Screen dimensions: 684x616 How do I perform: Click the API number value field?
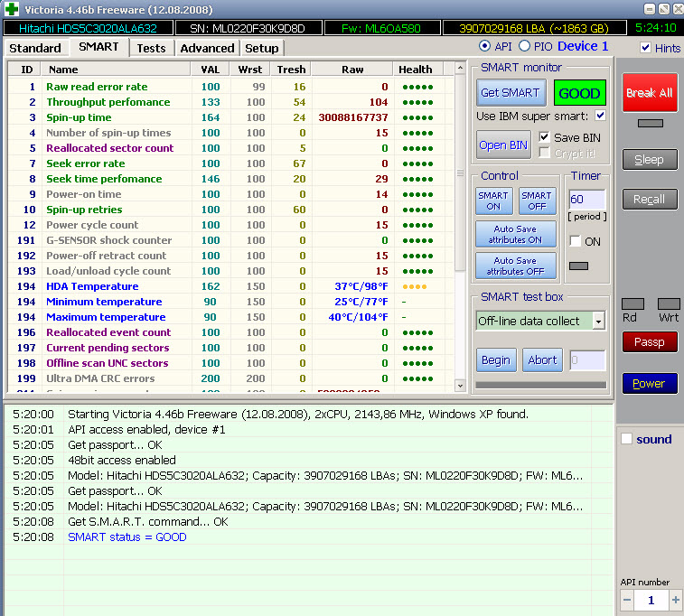point(651,601)
